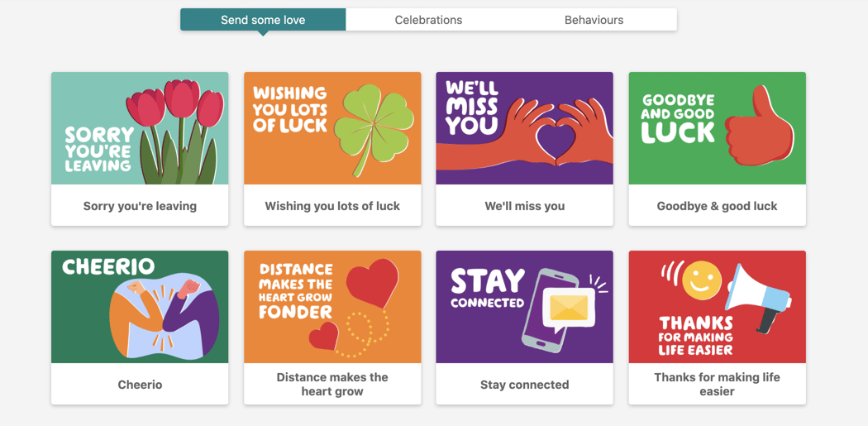The height and width of the screenshot is (426, 868).
Task: Click the "Goodbye & good luck" caption
Action: [717, 206]
